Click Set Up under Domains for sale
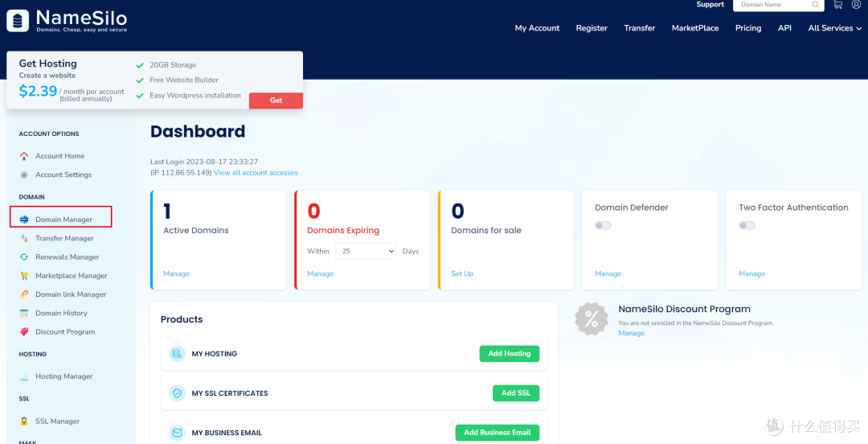 462,273
